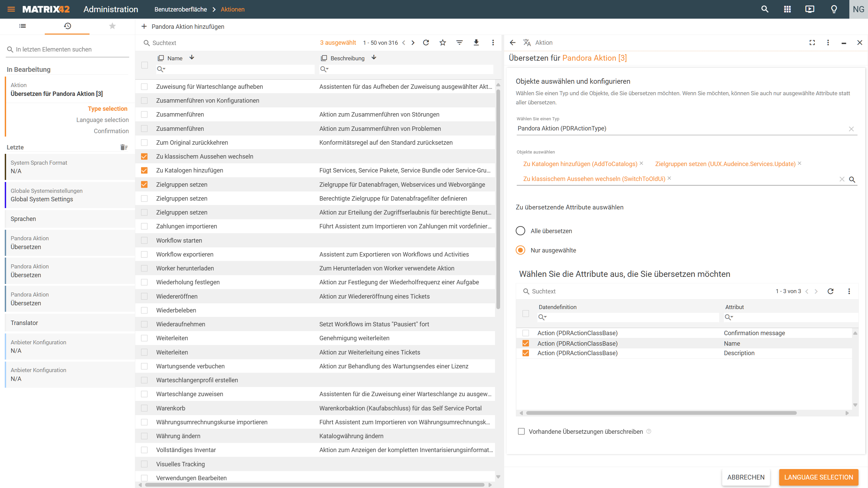The image size is (868, 488).
Task: Open Beschreibung column filter operator dropdown
Action: tap(324, 69)
